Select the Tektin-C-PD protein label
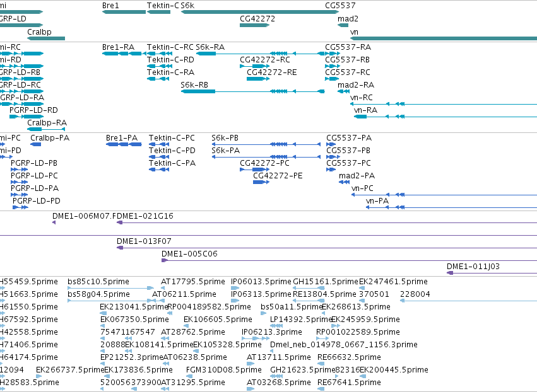 pyautogui.click(x=172, y=151)
